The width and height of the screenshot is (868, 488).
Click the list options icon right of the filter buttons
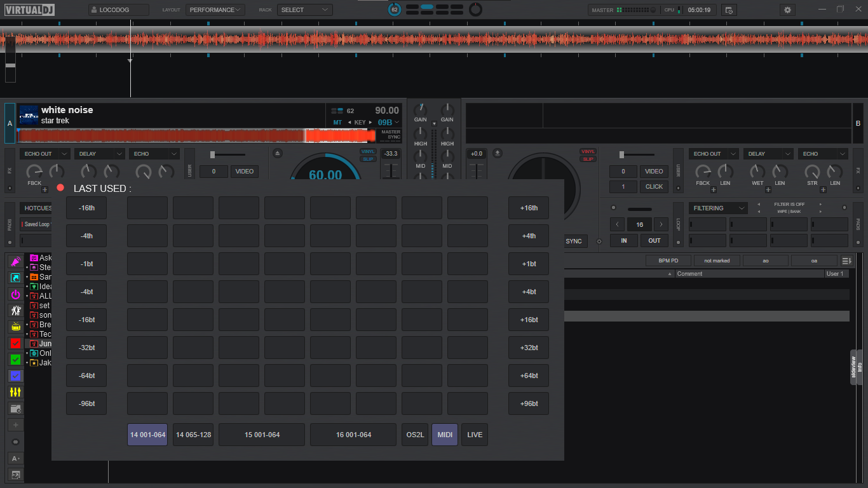[846, 261]
